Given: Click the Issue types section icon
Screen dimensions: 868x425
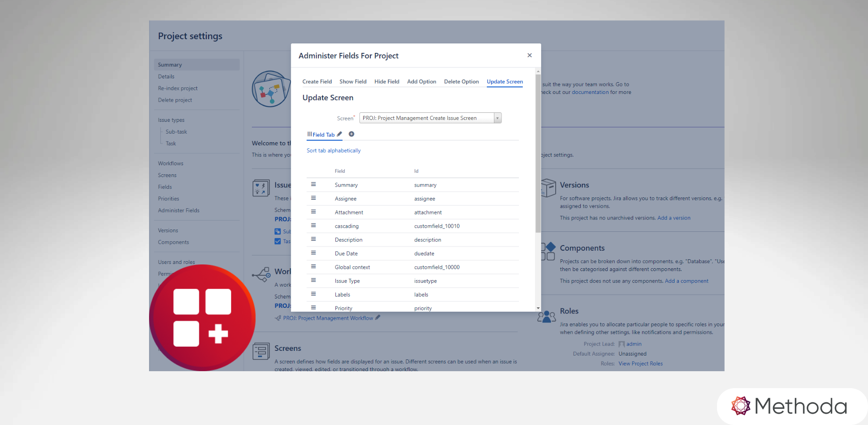Looking at the screenshot, I should 261,188.
